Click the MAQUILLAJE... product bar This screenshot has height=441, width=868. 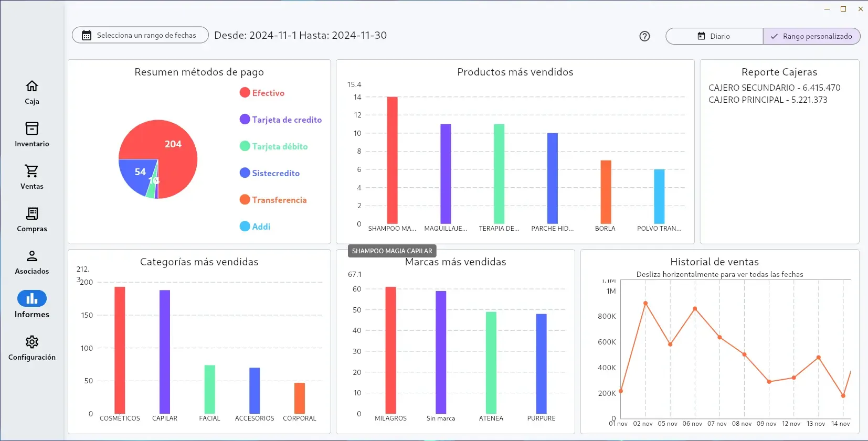click(x=446, y=174)
